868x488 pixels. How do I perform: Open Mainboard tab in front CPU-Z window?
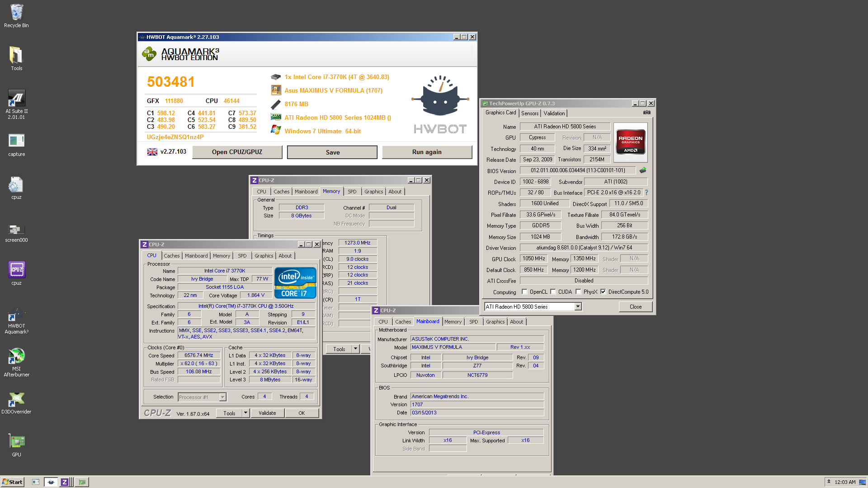click(x=196, y=256)
